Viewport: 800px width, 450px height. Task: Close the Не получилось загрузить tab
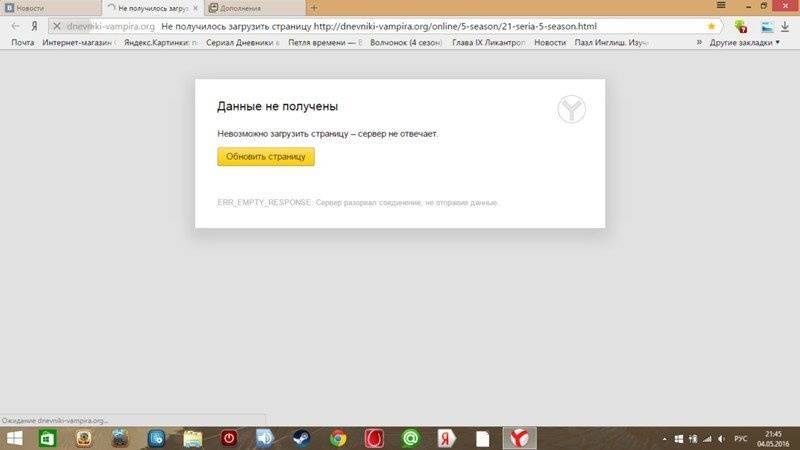(195, 8)
